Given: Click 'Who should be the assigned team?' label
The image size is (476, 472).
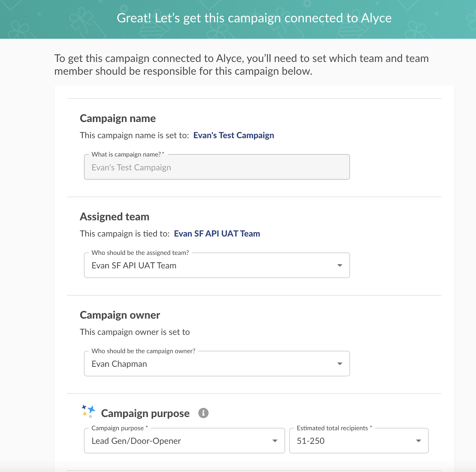Looking at the screenshot, I should click(x=140, y=253).
